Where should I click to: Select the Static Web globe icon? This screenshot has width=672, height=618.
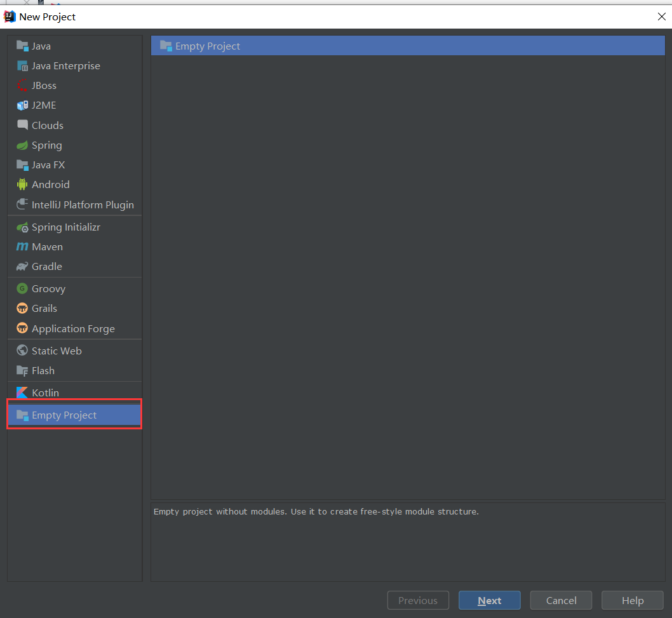[22, 350]
